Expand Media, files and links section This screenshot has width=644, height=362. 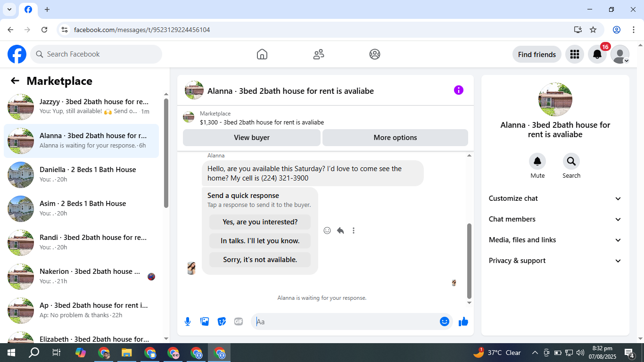555,240
